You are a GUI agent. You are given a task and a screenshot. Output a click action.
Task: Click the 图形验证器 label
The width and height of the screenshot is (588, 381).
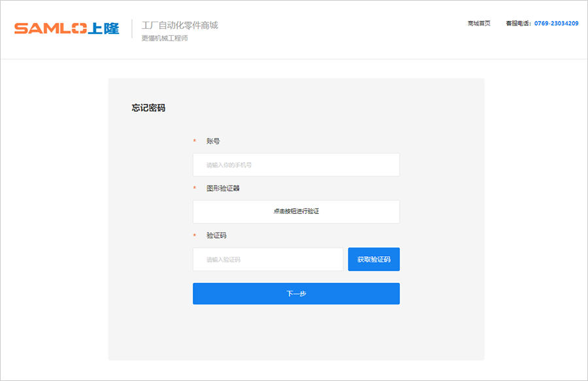pyautogui.click(x=223, y=188)
